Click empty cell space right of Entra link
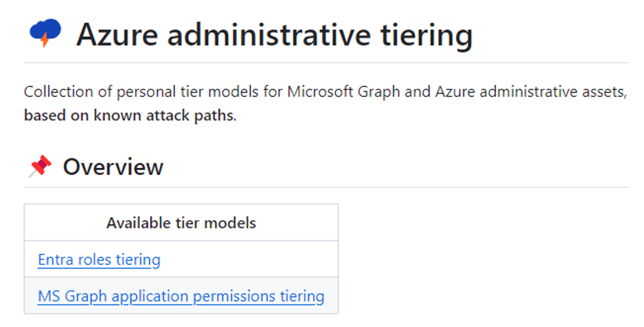644x327 pixels. [248, 260]
